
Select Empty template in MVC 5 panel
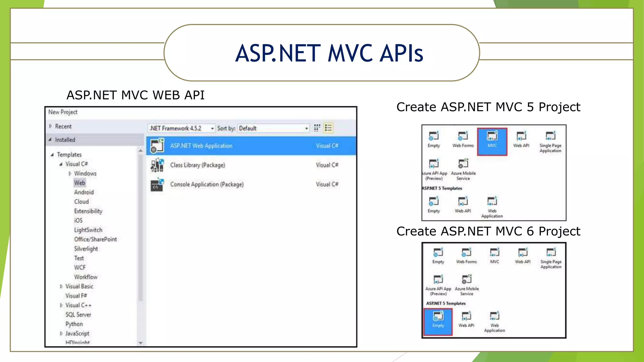click(434, 140)
